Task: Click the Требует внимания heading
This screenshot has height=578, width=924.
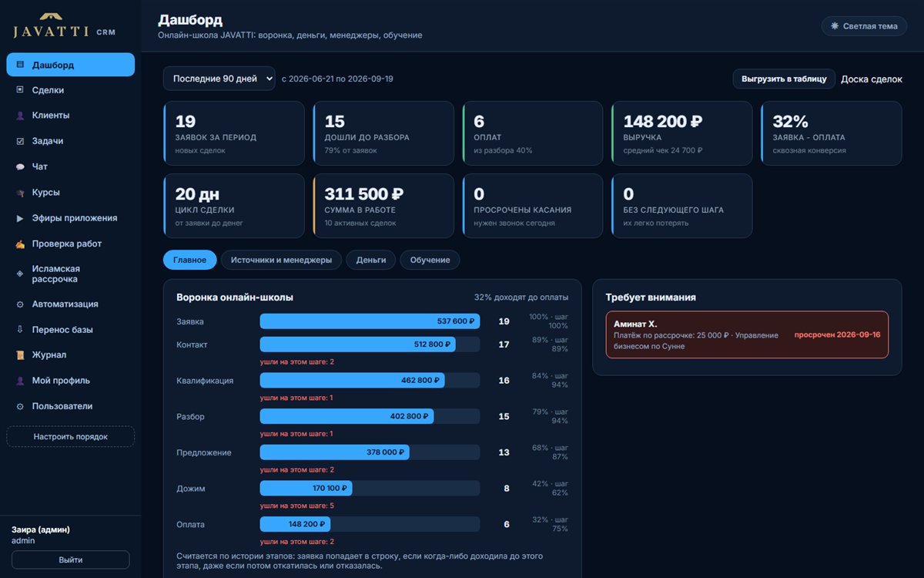Action: (x=651, y=297)
